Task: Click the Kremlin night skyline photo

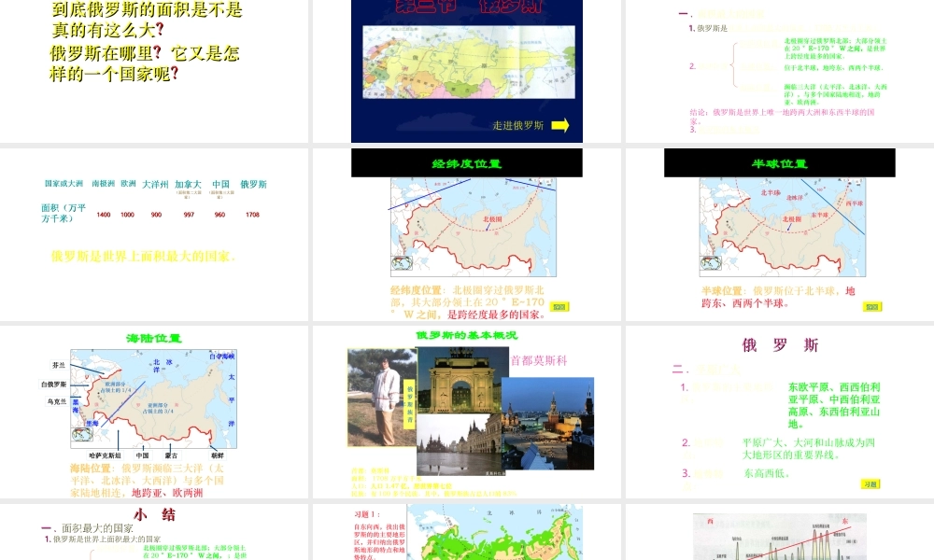Action: click(547, 424)
